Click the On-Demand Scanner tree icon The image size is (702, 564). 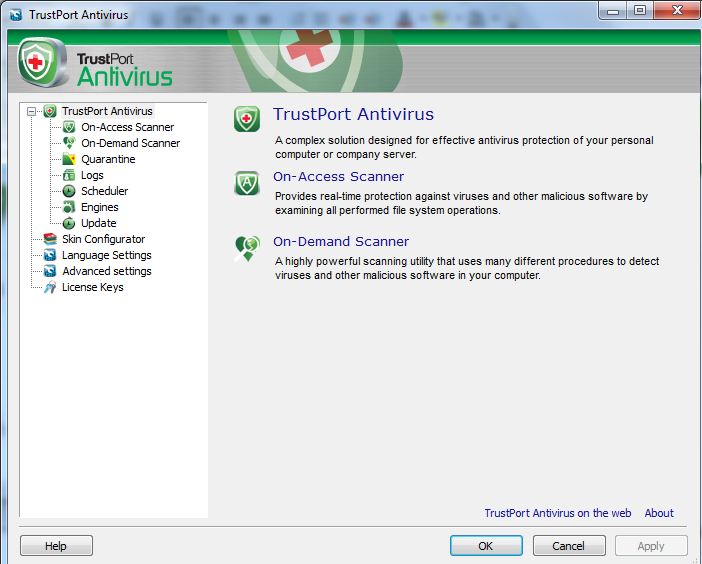click(69, 143)
